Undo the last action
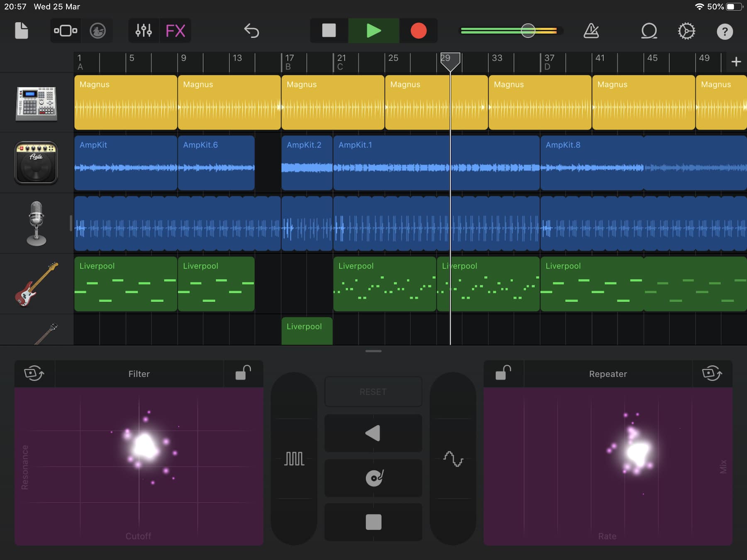 pos(251,31)
